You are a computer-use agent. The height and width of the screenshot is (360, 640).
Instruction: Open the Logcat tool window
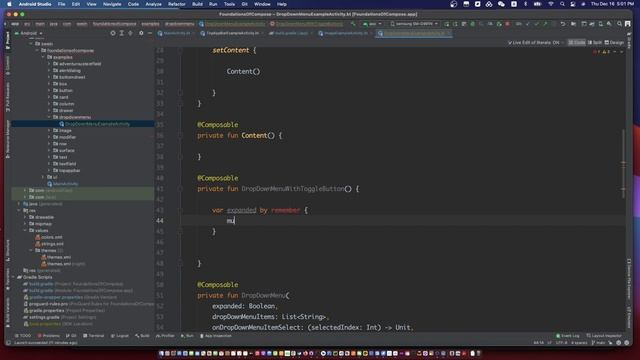pyautogui.click(x=120, y=336)
